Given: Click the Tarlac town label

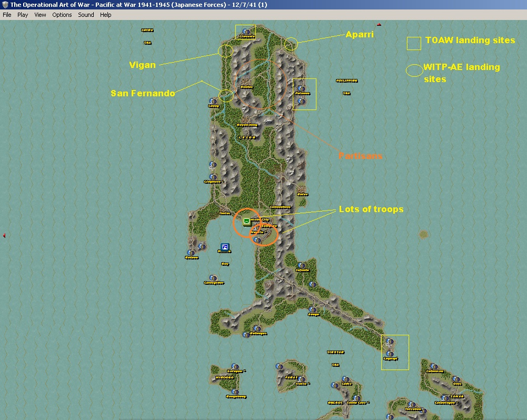Looking at the screenshot, I should pyautogui.click(x=225, y=213).
